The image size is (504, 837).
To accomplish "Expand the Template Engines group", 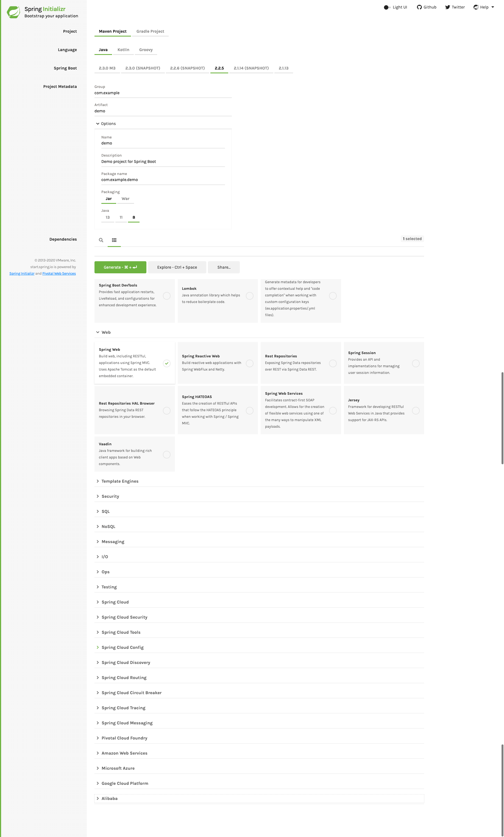I will [259, 481].
